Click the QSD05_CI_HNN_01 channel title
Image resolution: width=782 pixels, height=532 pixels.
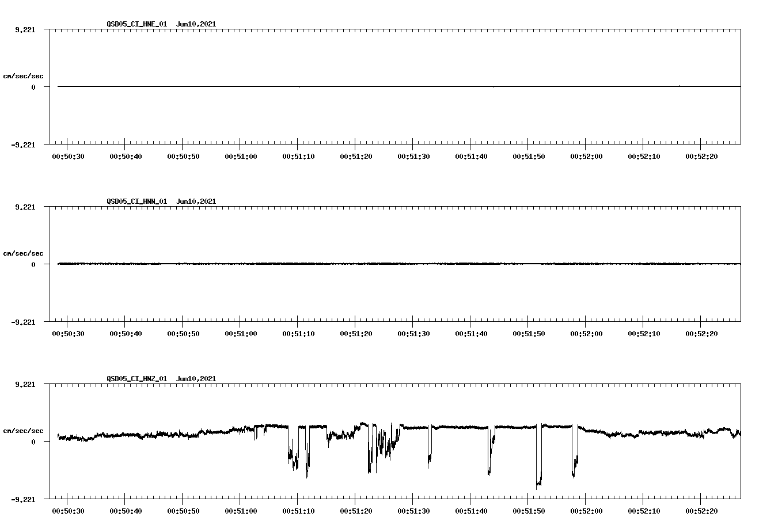pyautogui.click(x=137, y=202)
